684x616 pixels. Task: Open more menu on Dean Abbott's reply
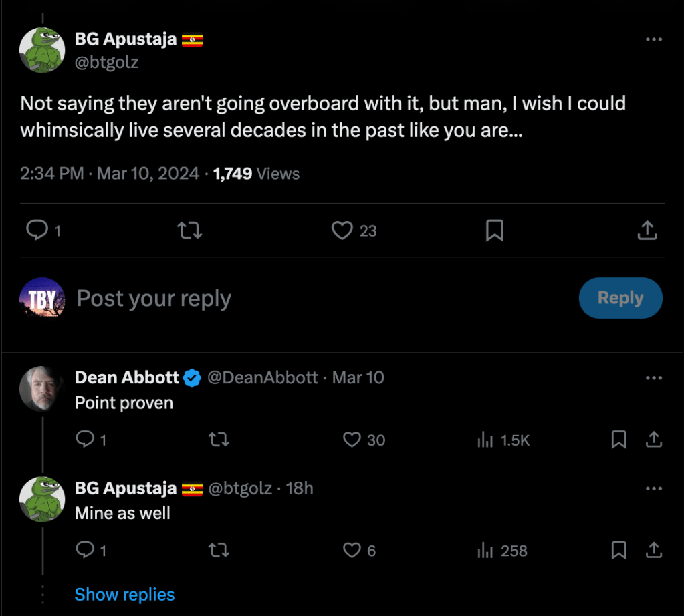pyautogui.click(x=653, y=378)
